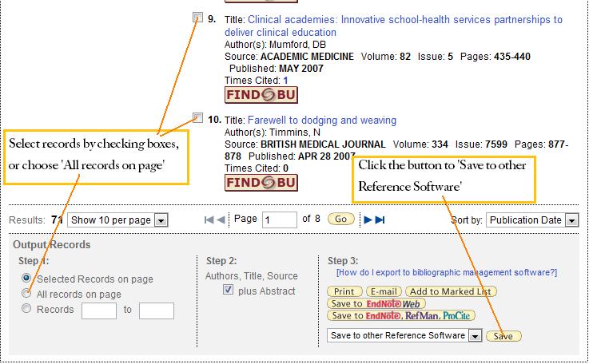589x364 pixels.
Task: Jump to last page arrow icon
Action: tap(380, 220)
